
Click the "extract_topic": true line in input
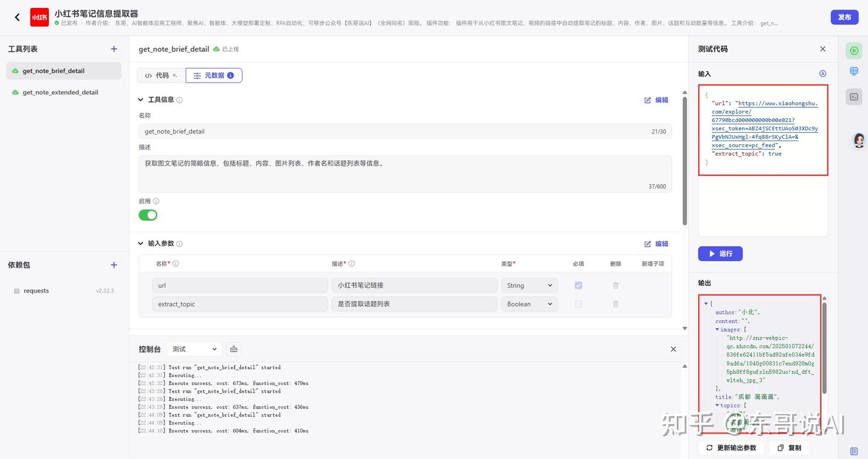pyautogui.click(x=746, y=154)
